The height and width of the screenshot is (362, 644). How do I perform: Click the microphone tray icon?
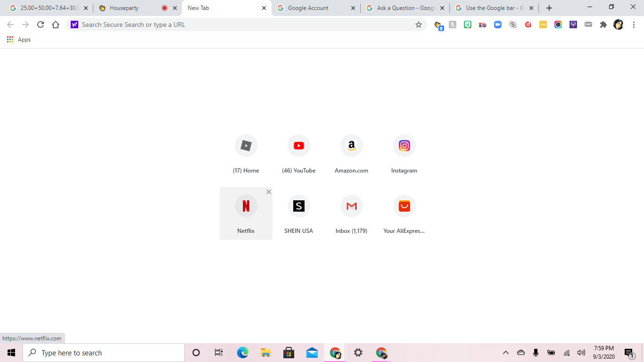[x=536, y=353]
